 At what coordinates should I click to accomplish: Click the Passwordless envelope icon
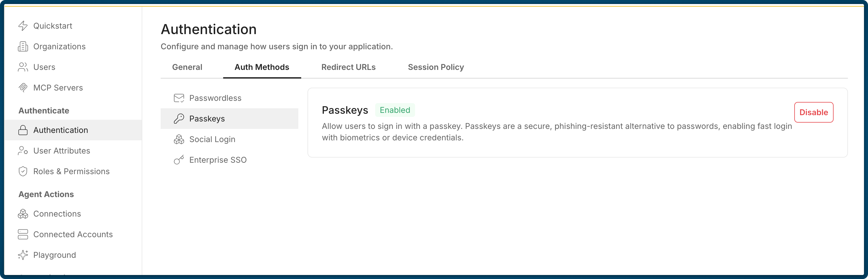[x=179, y=98]
